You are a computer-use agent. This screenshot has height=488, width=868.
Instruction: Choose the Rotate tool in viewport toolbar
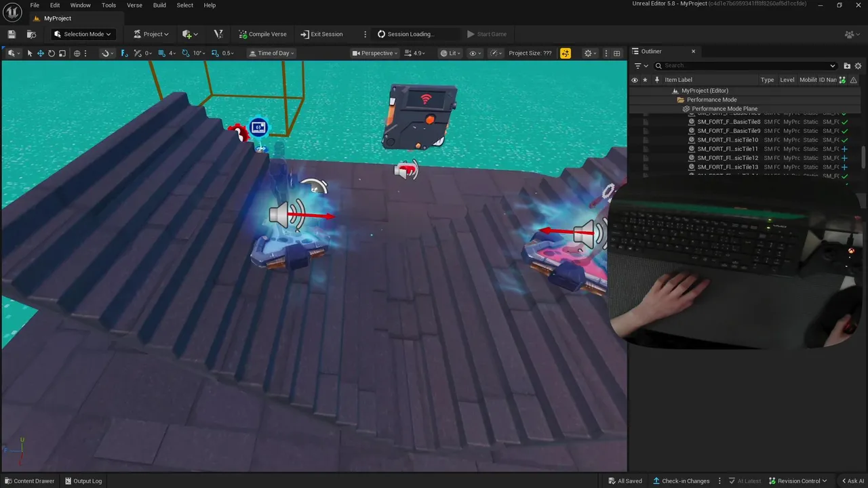52,53
